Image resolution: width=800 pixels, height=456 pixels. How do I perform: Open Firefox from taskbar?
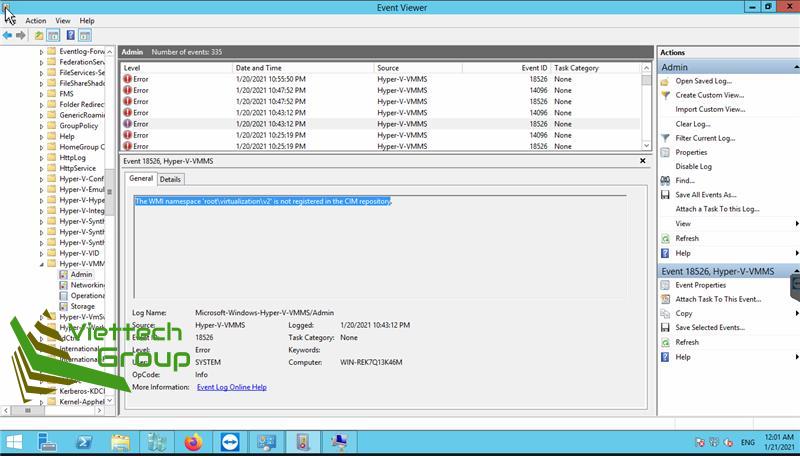[x=193, y=442]
